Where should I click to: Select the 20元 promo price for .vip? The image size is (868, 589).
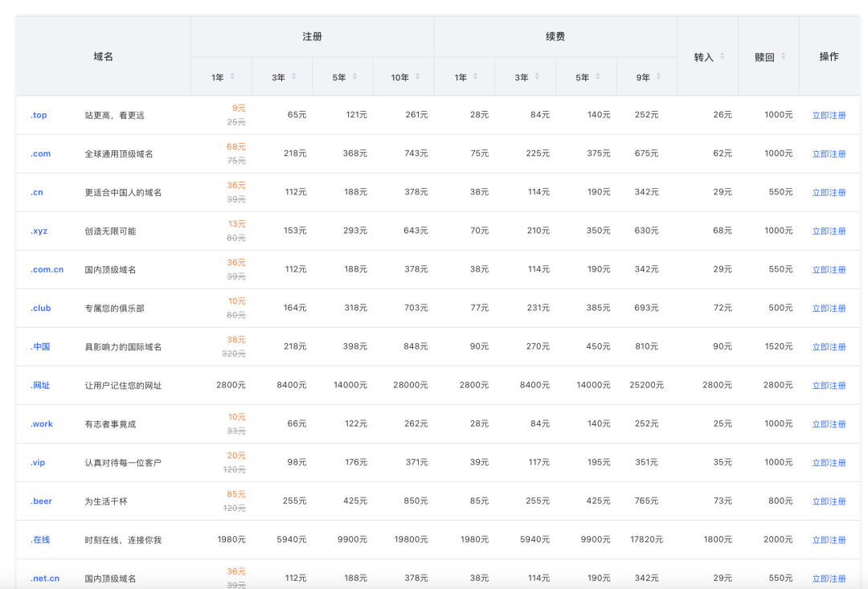click(x=235, y=455)
